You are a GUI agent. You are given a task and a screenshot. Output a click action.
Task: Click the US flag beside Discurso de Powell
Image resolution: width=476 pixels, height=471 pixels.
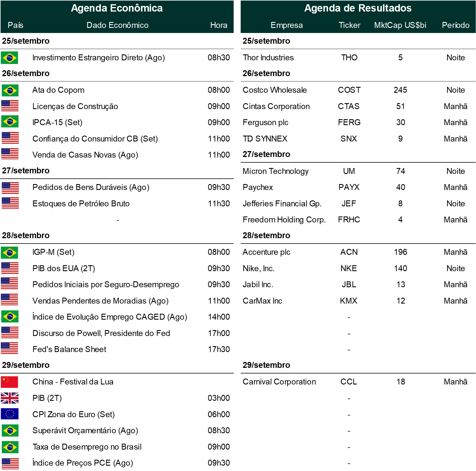(x=10, y=333)
